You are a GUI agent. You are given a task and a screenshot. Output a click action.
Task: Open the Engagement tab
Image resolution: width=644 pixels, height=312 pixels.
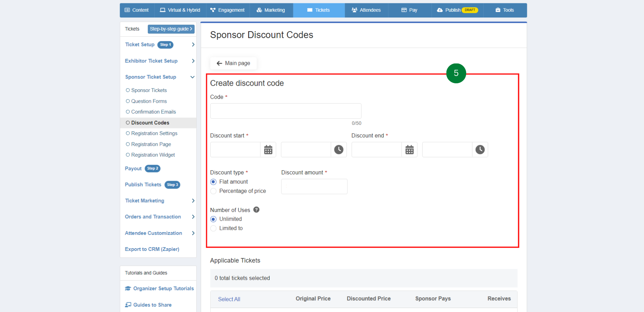(227, 10)
